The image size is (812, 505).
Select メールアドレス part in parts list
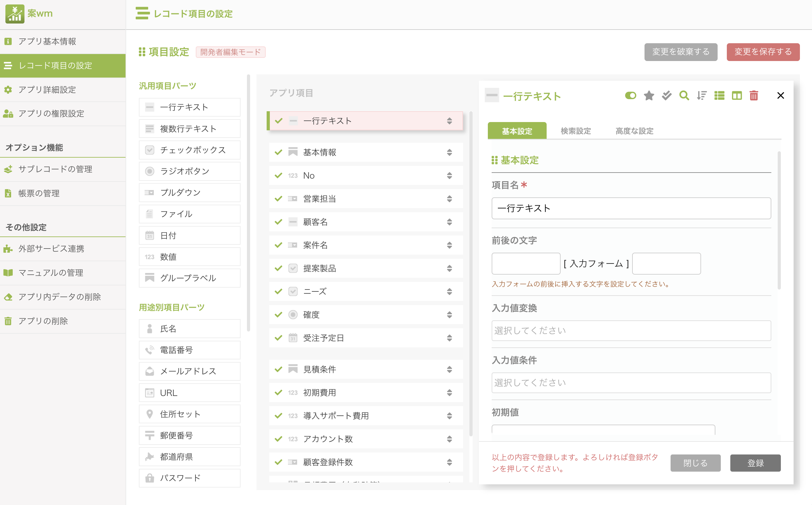[x=189, y=372]
